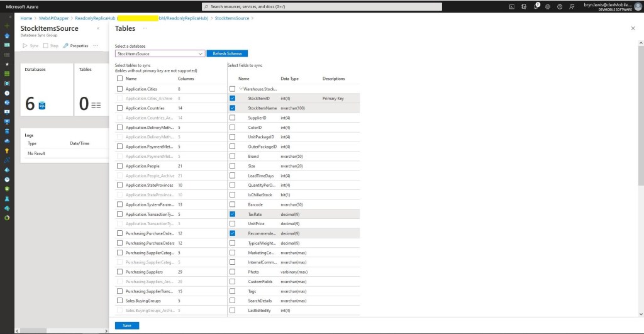Collapse the StockItemsSource side panel chevron
This screenshot has height=334, width=644.
coord(98,28)
